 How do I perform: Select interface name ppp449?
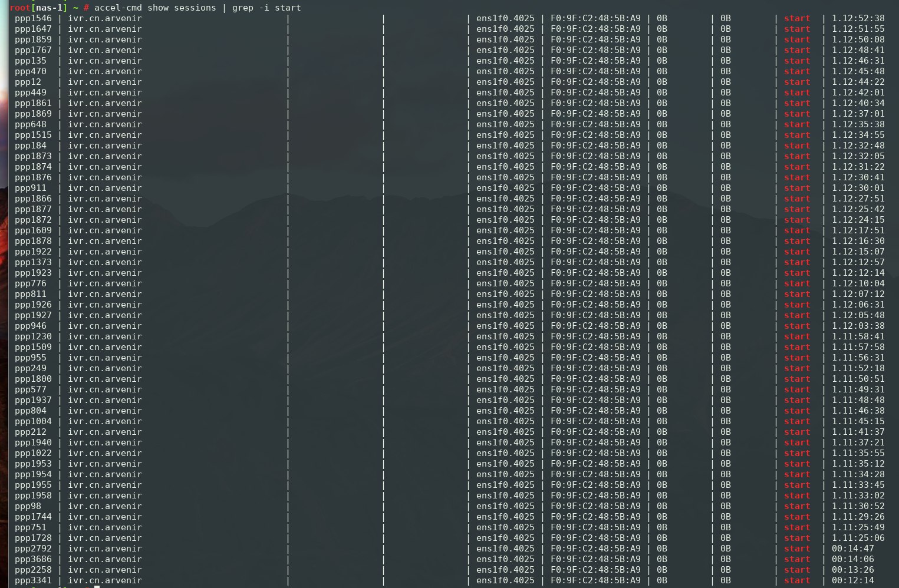pos(31,93)
